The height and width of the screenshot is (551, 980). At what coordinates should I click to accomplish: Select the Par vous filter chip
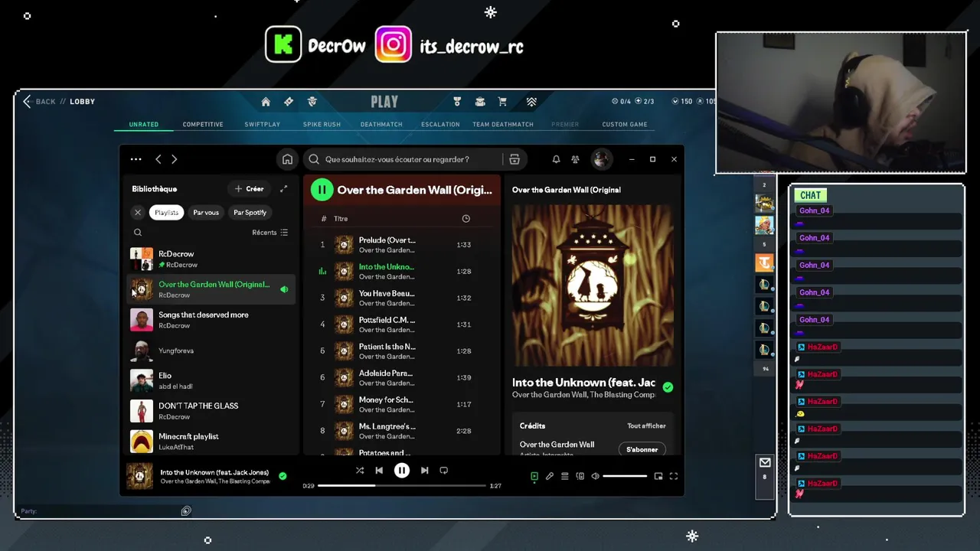206,213
